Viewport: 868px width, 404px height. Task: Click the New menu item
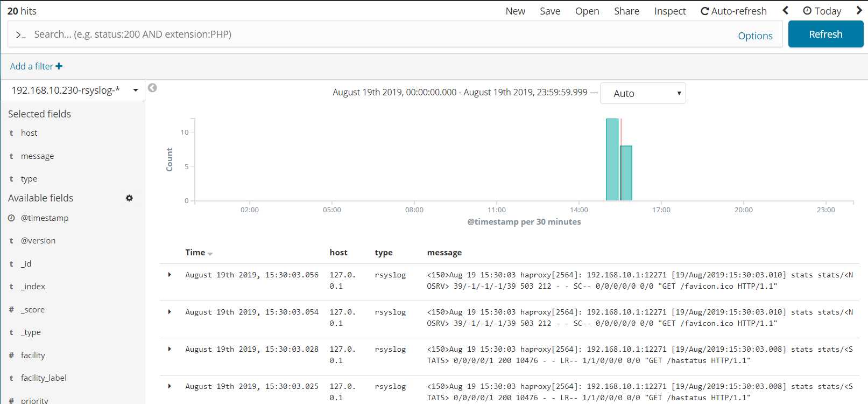516,11
